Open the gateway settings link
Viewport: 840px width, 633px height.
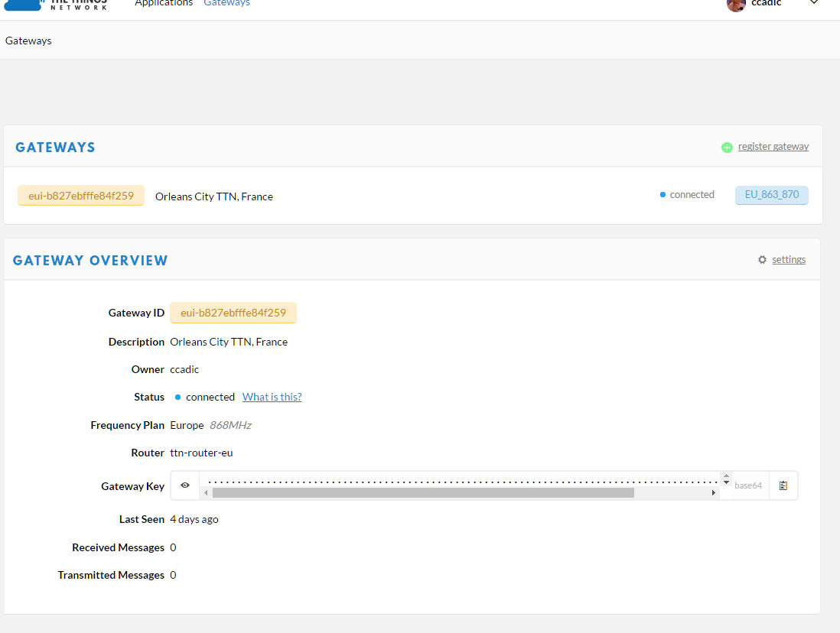click(x=789, y=260)
